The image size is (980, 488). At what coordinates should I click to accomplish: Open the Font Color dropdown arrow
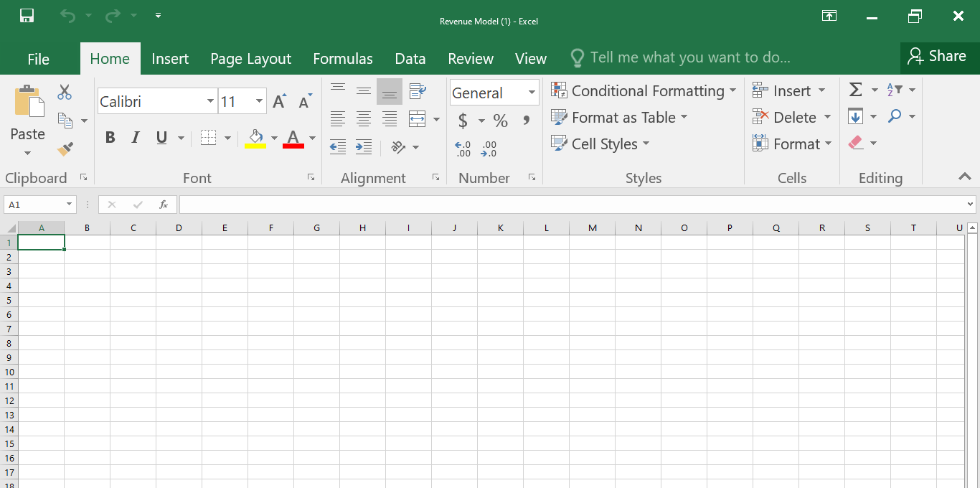click(312, 138)
